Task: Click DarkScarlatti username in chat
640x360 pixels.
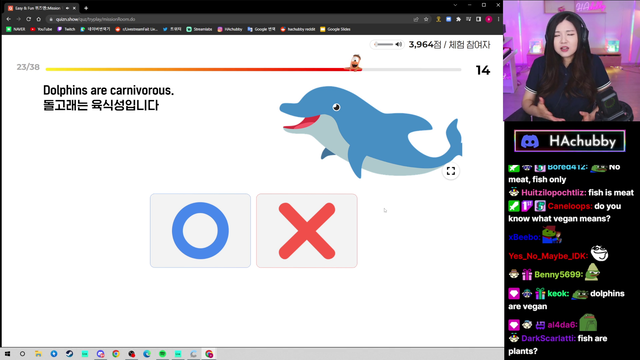Action: tap(548, 338)
